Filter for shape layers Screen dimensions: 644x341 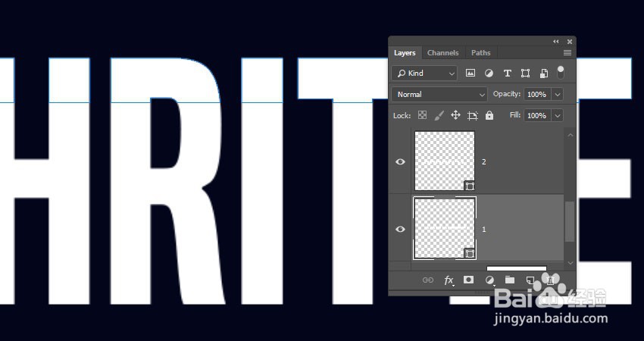pyautogui.click(x=525, y=74)
